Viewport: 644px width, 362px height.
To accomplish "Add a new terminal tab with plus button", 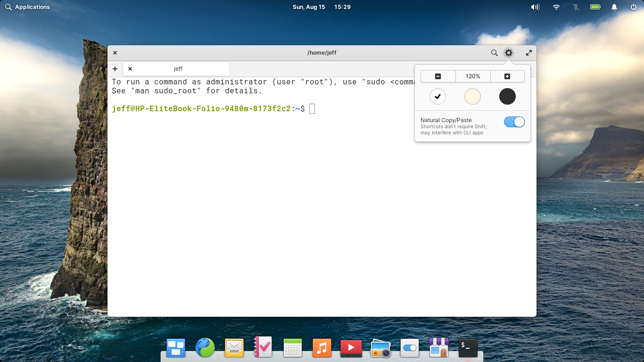I will (x=115, y=69).
